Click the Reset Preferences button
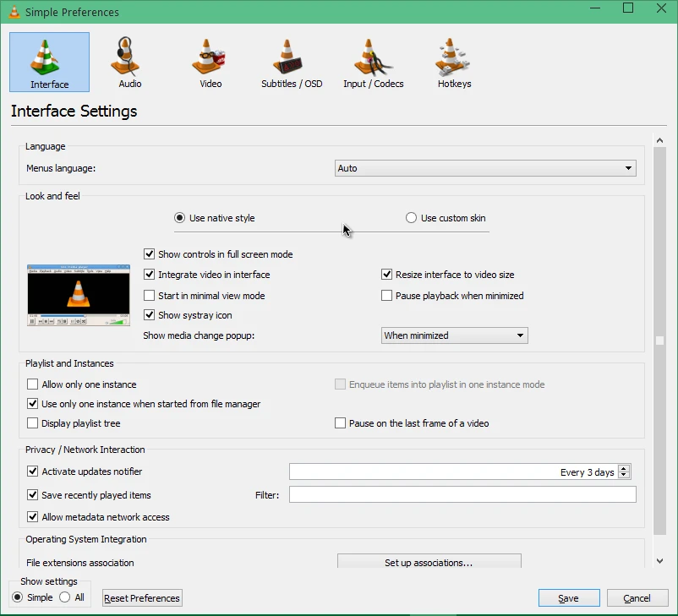The image size is (678, 616). click(x=141, y=597)
